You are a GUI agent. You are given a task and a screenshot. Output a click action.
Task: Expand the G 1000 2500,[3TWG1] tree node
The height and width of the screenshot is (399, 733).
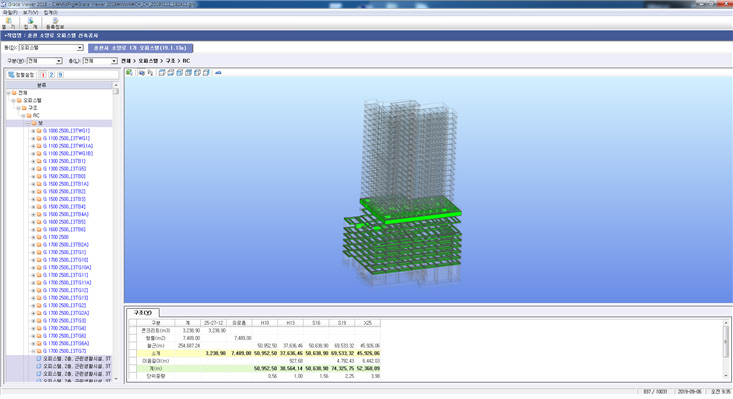(x=33, y=131)
